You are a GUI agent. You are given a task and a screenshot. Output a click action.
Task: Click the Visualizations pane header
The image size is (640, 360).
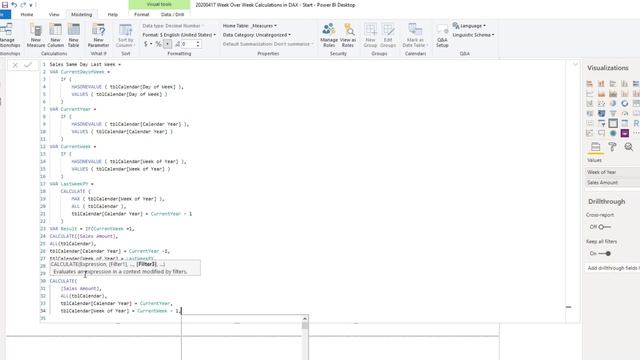(x=608, y=68)
